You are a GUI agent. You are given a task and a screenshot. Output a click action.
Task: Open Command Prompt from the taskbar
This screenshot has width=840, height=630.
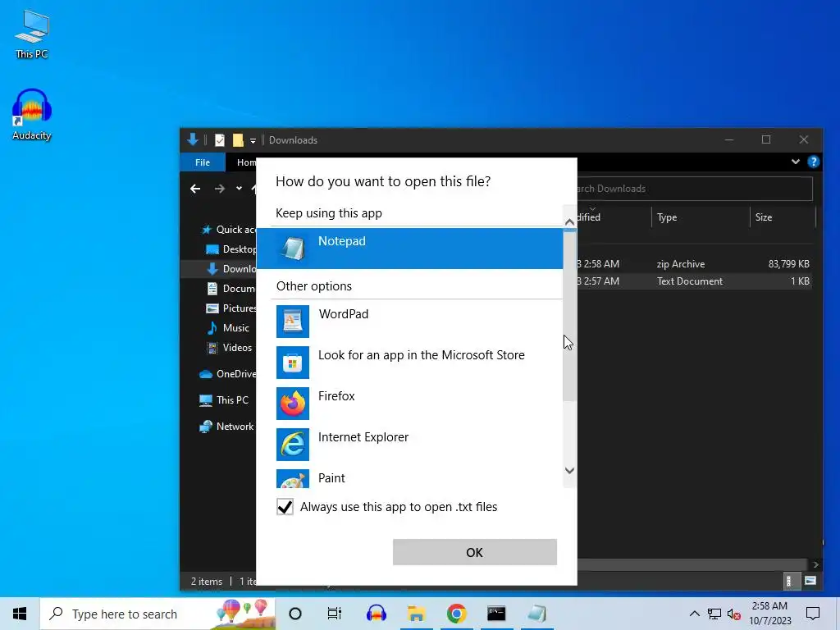pos(496,614)
